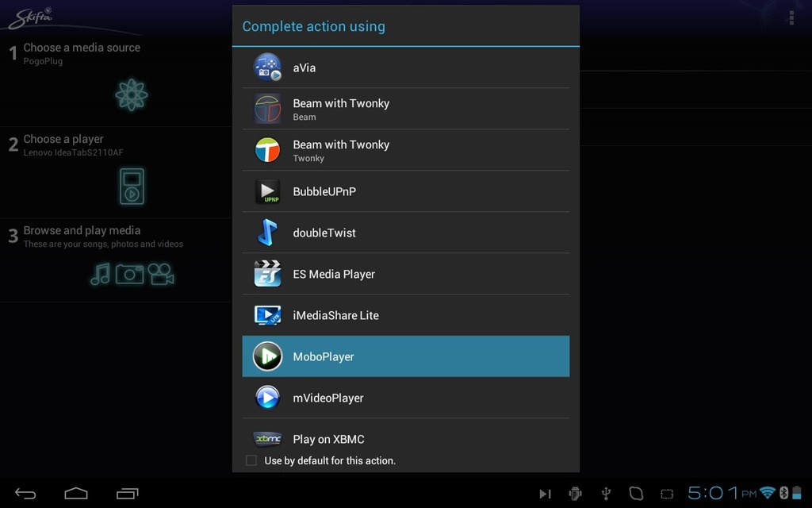Select the highlighted MoboPlayer entry
Image resolution: width=812 pixels, height=508 pixels.
406,356
